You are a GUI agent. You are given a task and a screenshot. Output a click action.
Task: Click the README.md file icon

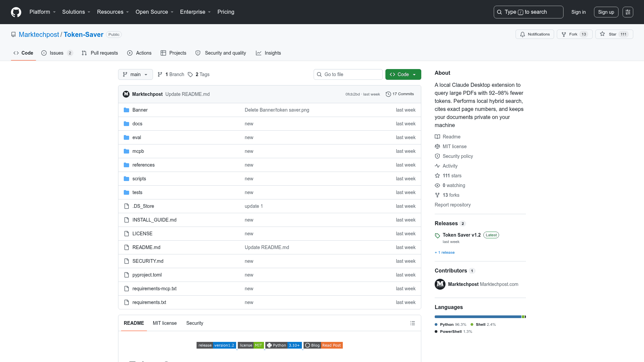(126, 247)
